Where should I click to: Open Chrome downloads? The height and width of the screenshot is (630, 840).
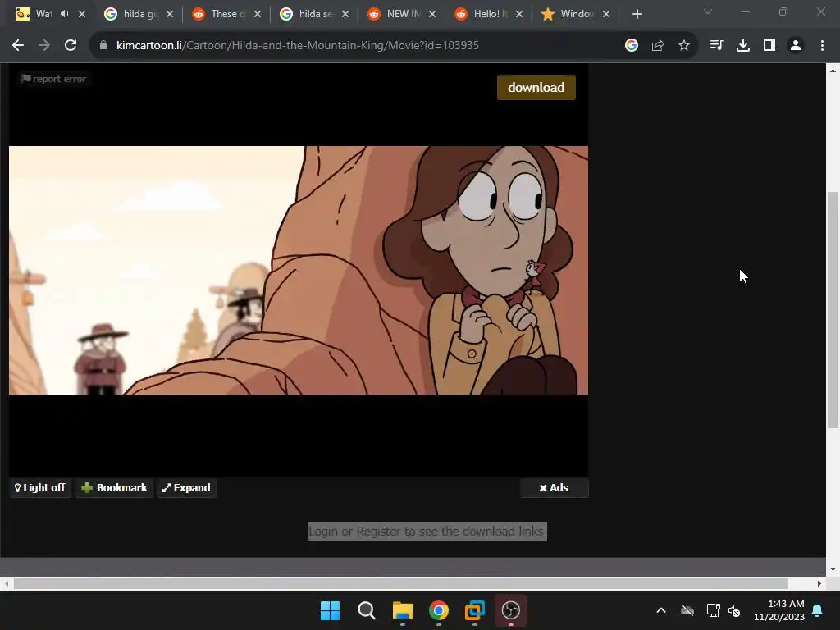743,46
